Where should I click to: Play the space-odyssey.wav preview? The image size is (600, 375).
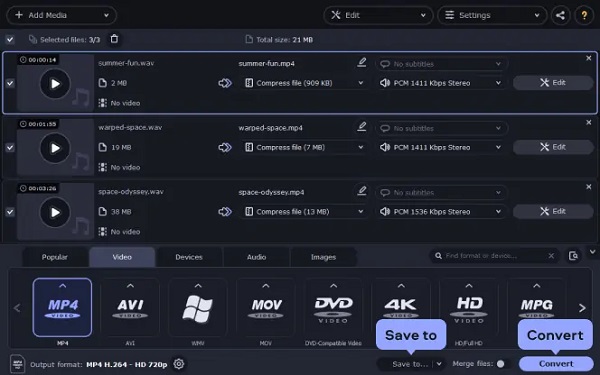point(55,212)
